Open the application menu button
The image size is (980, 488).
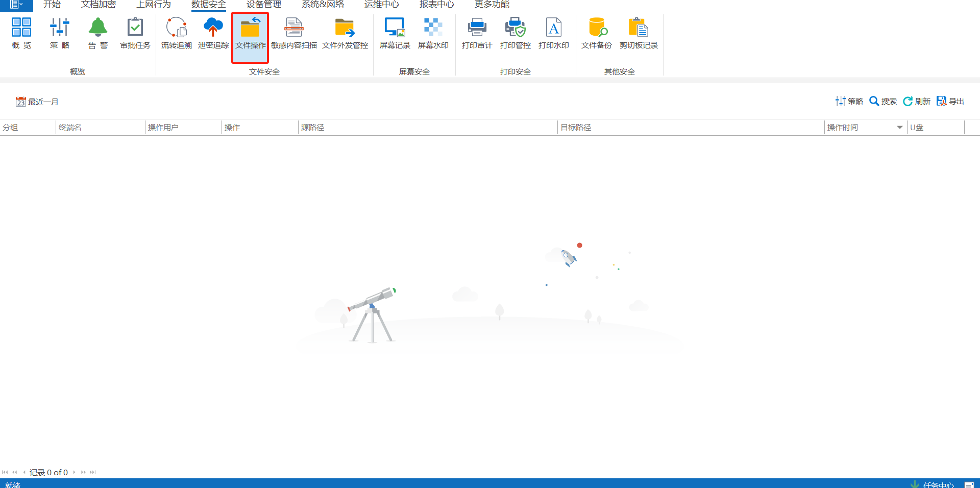(16, 5)
